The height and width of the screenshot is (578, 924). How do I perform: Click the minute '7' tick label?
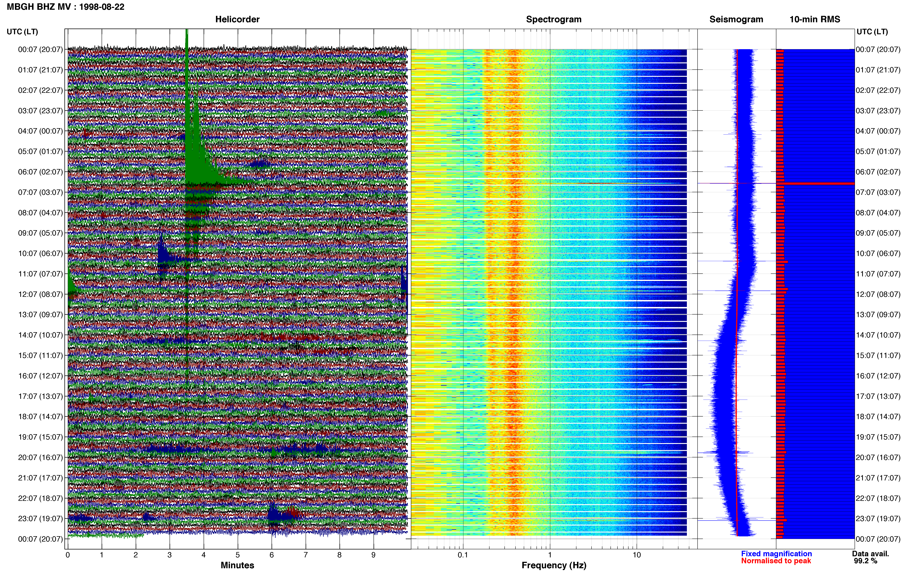306,555
